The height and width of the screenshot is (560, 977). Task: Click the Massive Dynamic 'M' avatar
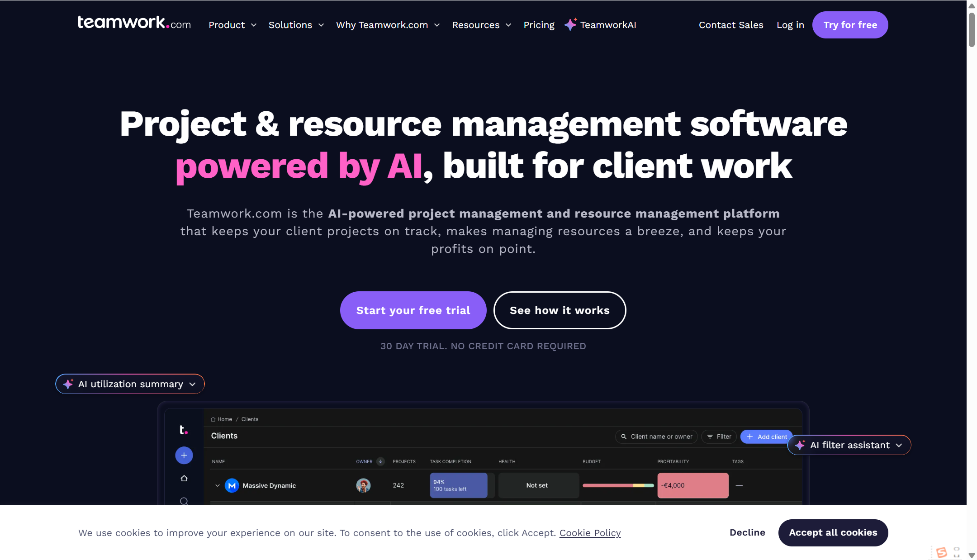[x=232, y=485]
